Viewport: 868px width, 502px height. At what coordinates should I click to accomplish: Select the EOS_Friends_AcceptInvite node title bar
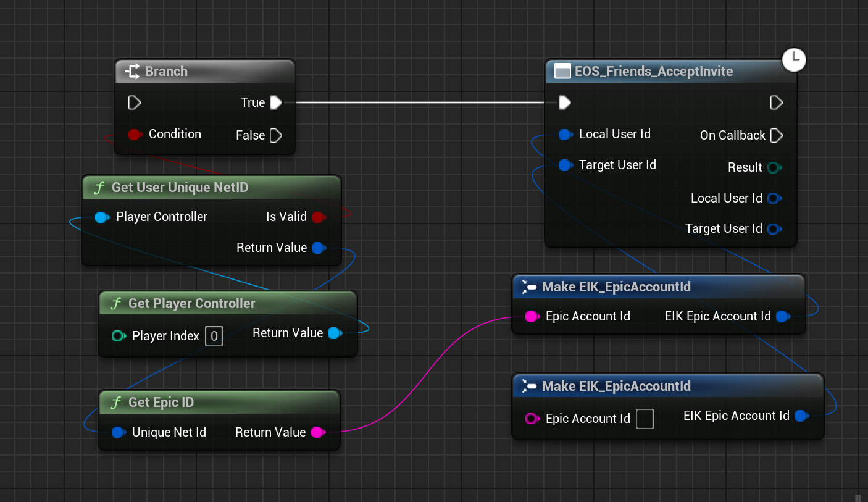[653, 72]
